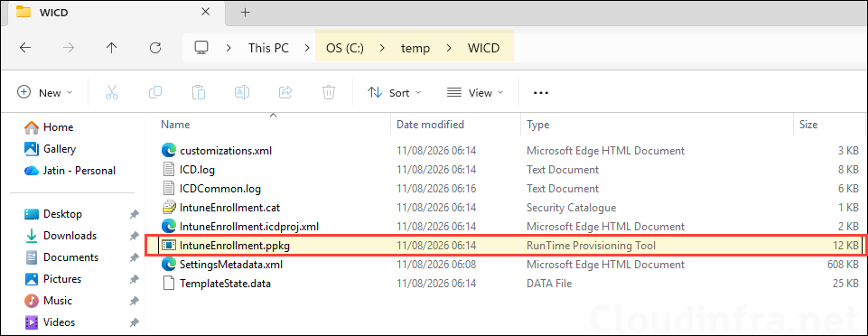Open the New item dropdown
Viewport: 868px width, 336px height.
coord(45,92)
